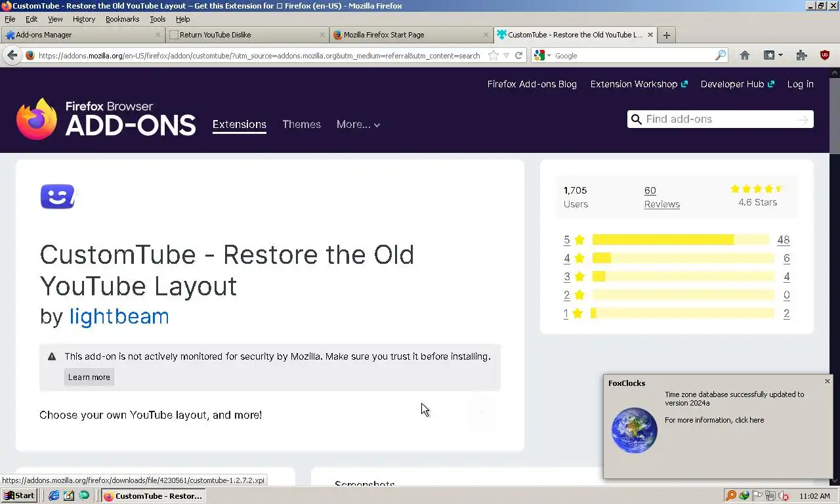This screenshot has height=504, width=840.
Task: Open the URL bar history dropdown arrow
Action: click(x=506, y=56)
